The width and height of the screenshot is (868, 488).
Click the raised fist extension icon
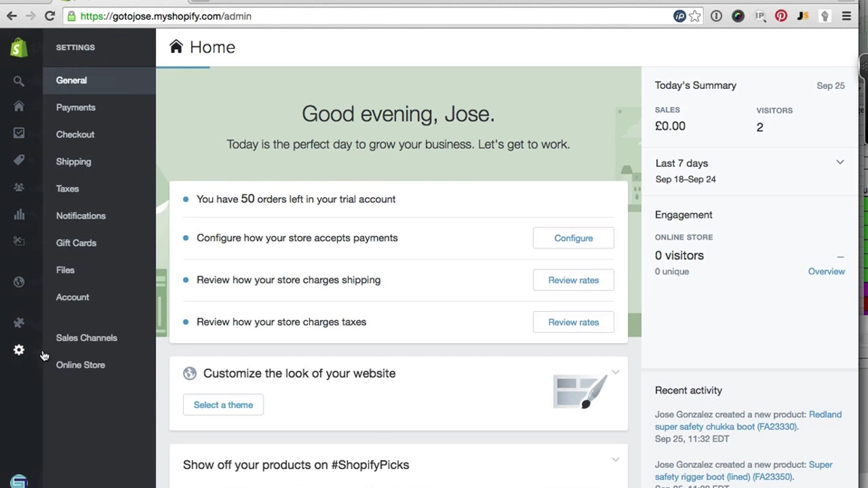[825, 16]
